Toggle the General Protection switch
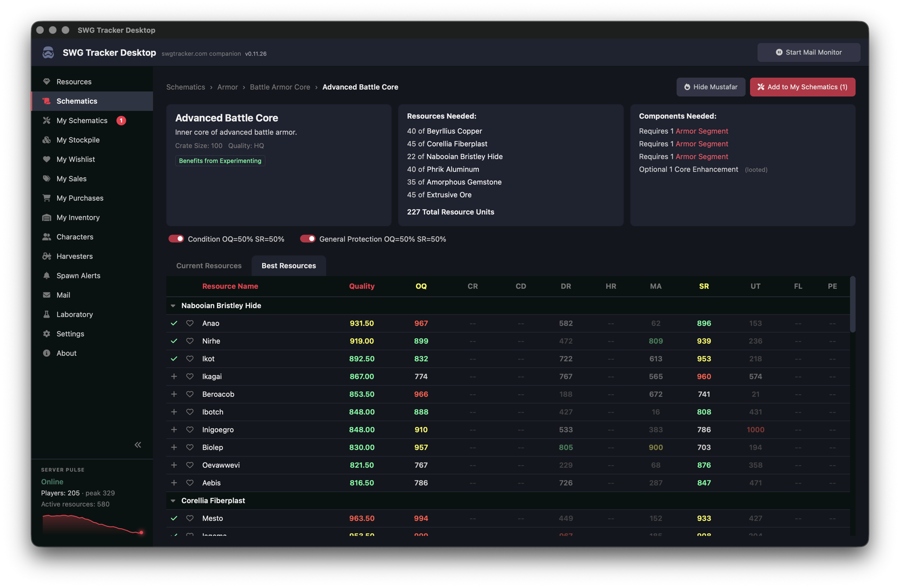 (308, 238)
